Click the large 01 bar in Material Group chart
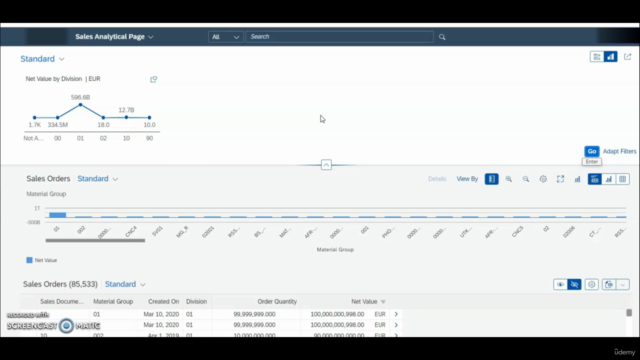Image resolution: width=640 pixels, height=360 pixels. tap(58, 215)
